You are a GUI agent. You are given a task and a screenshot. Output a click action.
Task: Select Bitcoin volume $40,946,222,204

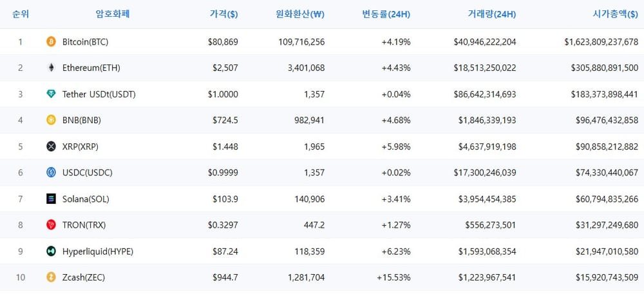485,42
